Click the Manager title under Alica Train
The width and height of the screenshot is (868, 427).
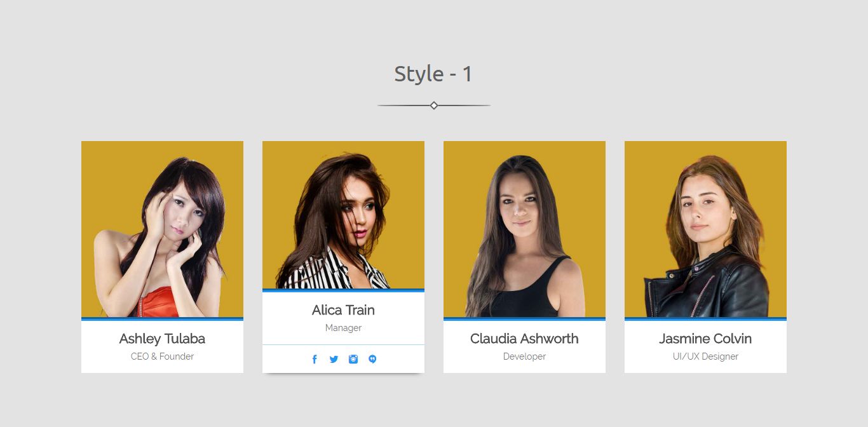pos(343,328)
